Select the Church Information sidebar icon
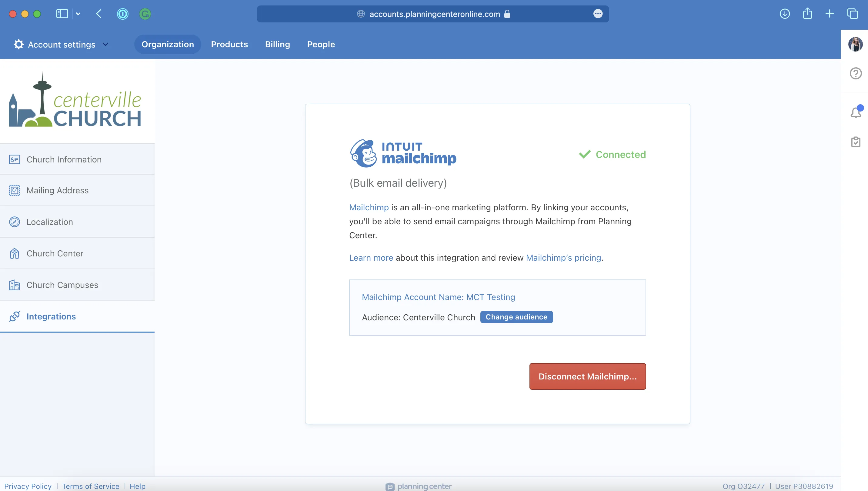 tap(14, 159)
